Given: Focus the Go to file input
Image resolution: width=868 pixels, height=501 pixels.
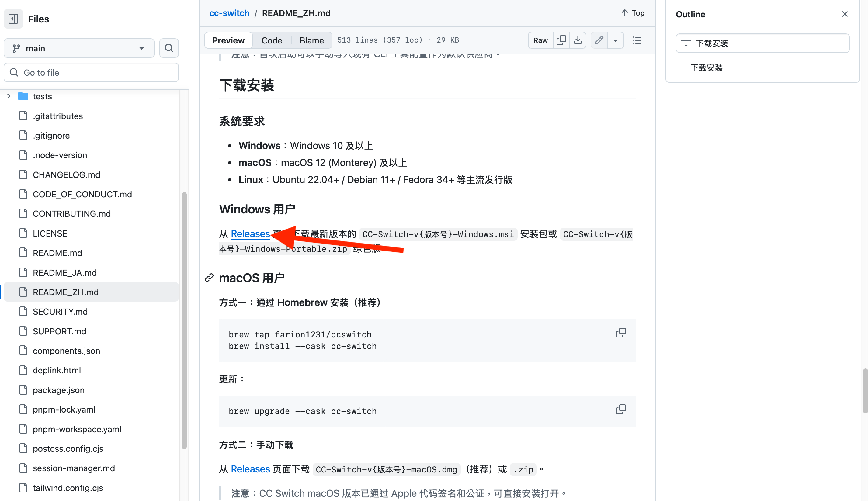Looking at the screenshot, I should (x=91, y=73).
